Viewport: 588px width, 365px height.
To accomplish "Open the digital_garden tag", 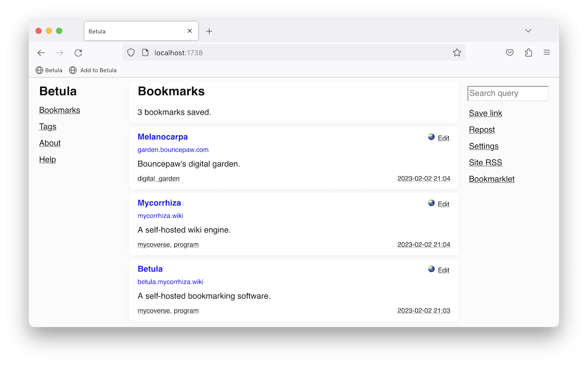I will (x=158, y=179).
